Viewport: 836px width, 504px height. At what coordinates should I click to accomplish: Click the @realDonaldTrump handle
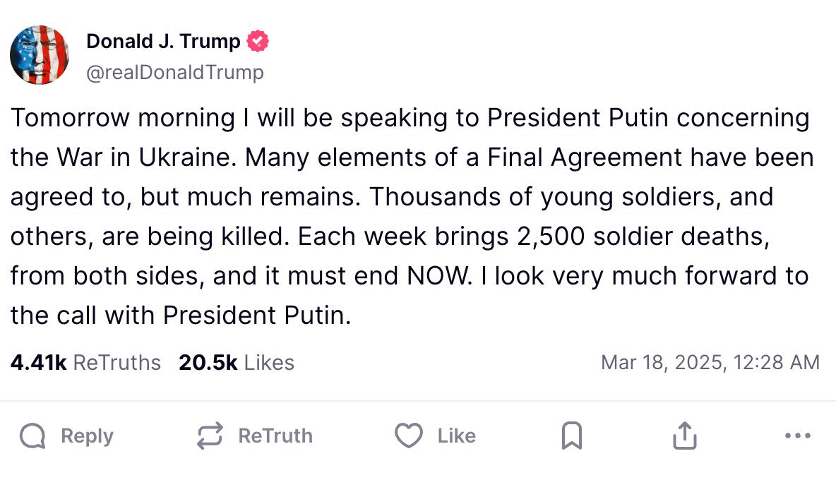174,72
